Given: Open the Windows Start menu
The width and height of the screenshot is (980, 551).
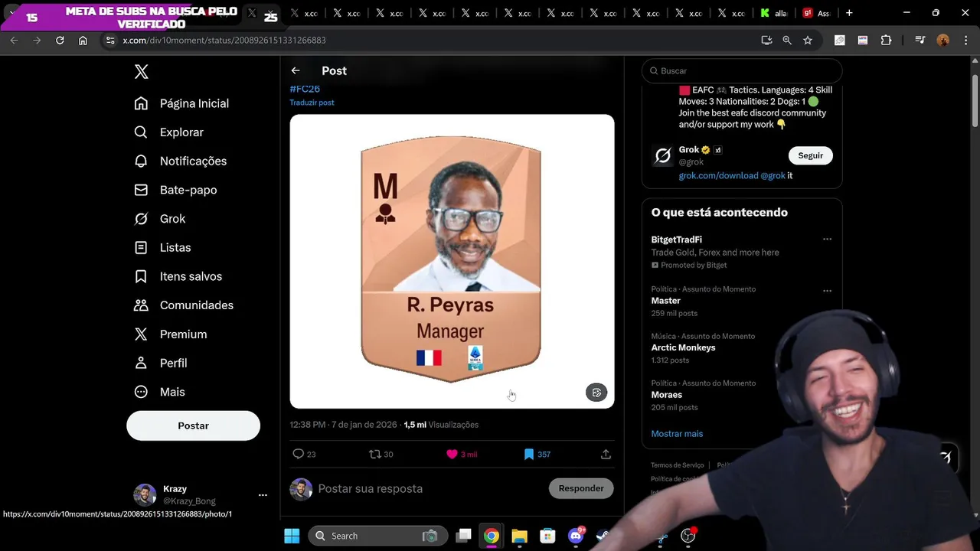Looking at the screenshot, I should tap(292, 536).
